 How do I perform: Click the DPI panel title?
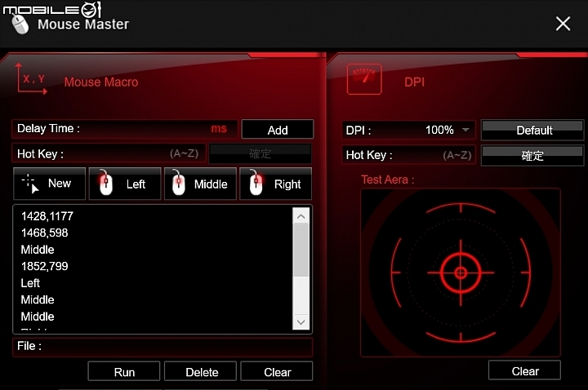click(414, 82)
